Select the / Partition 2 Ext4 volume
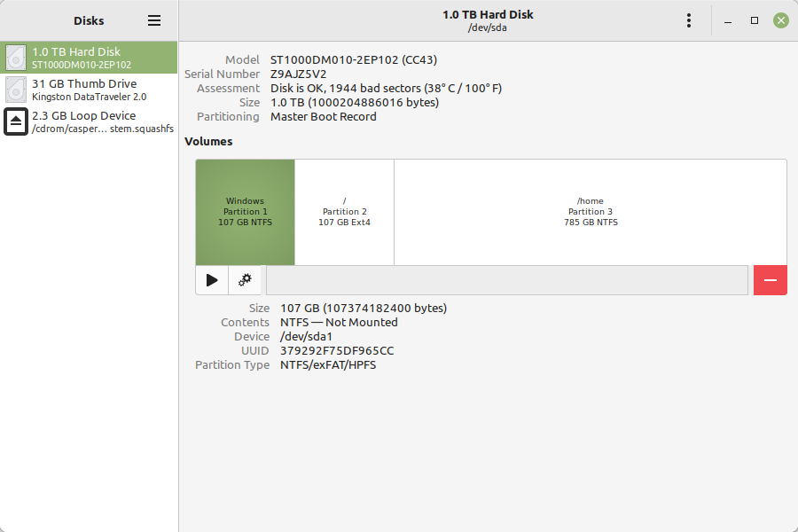Screen dimensions: 798x532 [x=345, y=212]
